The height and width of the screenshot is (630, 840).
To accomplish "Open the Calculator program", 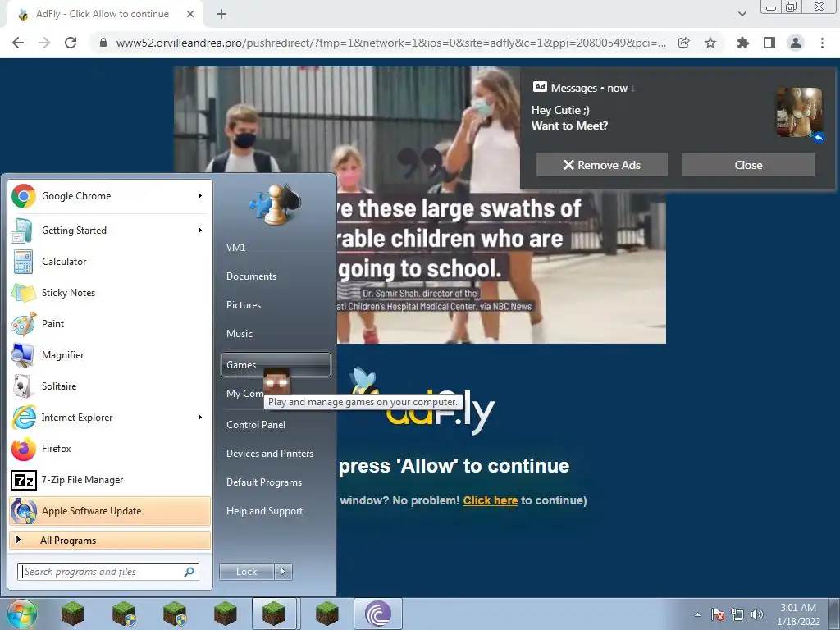I will pos(110,262).
